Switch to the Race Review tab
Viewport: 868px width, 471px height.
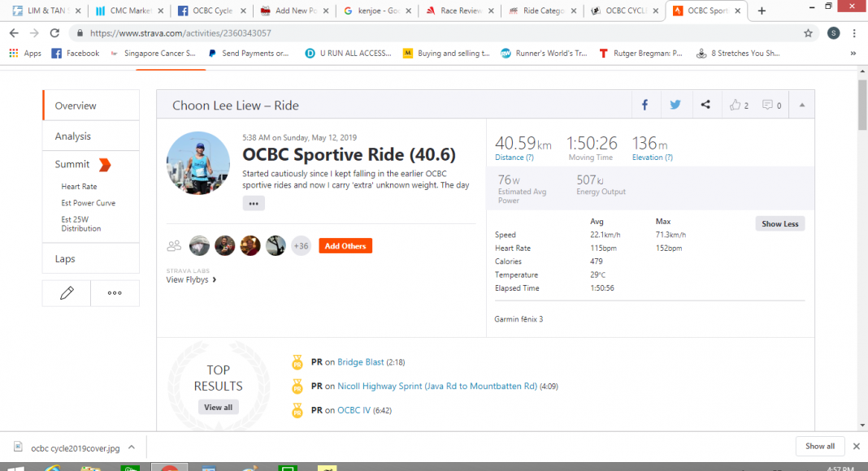460,11
